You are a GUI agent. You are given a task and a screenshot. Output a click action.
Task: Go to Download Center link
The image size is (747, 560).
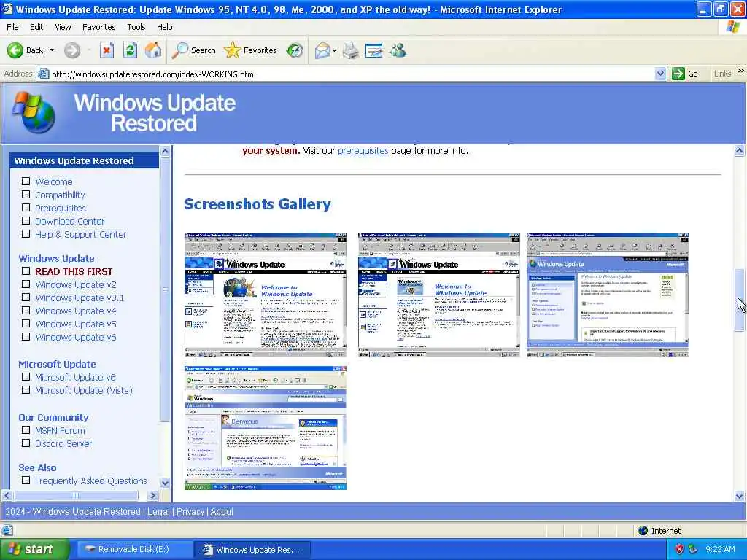[69, 222]
